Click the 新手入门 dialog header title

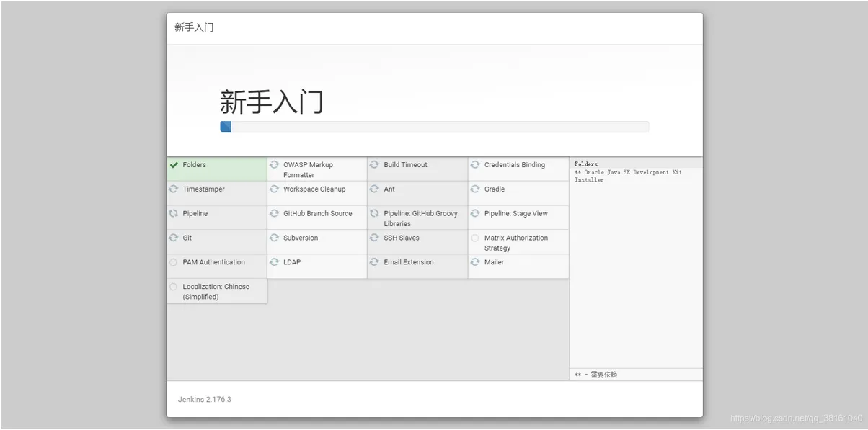194,27
